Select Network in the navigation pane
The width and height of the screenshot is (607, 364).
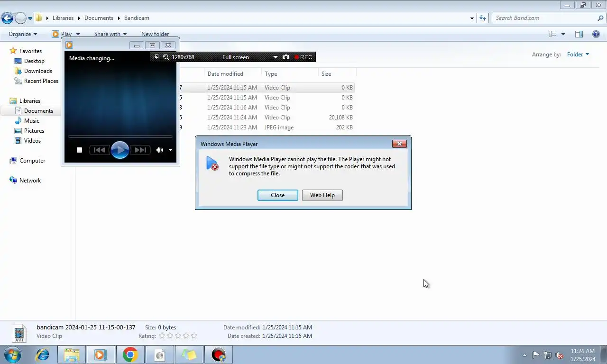(x=30, y=181)
